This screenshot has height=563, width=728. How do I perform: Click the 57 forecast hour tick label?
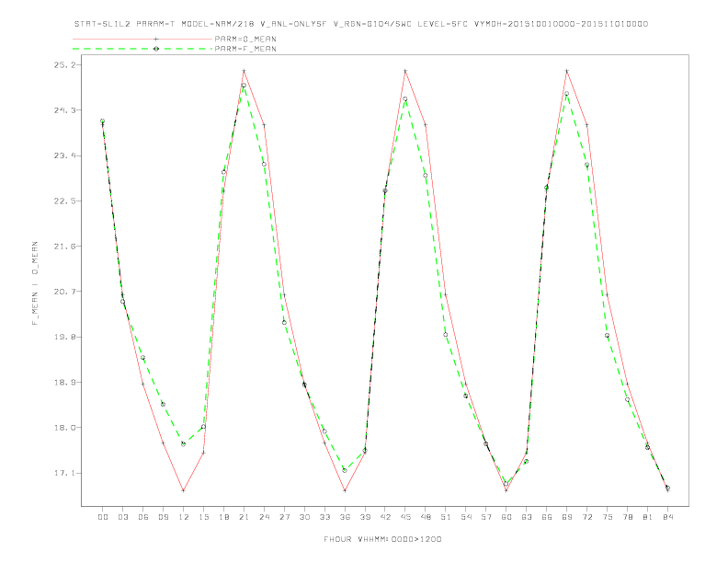[x=486, y=517]
